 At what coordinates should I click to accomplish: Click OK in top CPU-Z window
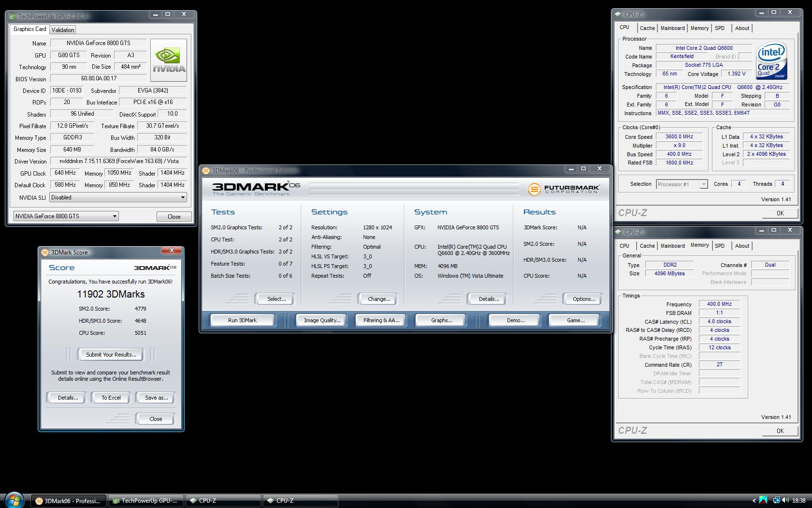coord(780,213)
